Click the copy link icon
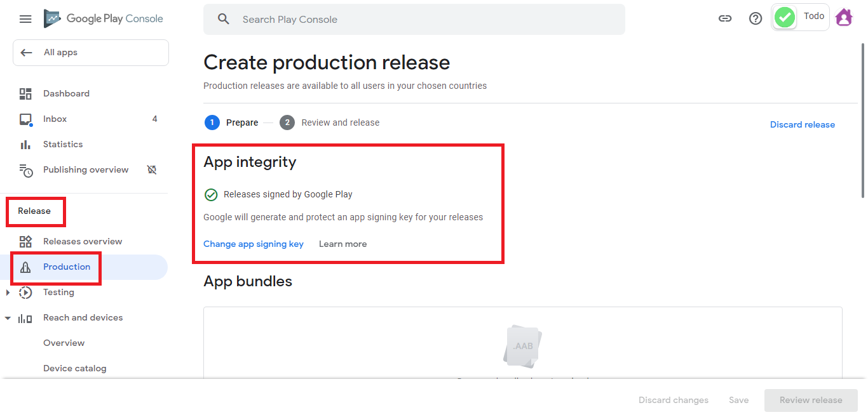 pos(725,18)
